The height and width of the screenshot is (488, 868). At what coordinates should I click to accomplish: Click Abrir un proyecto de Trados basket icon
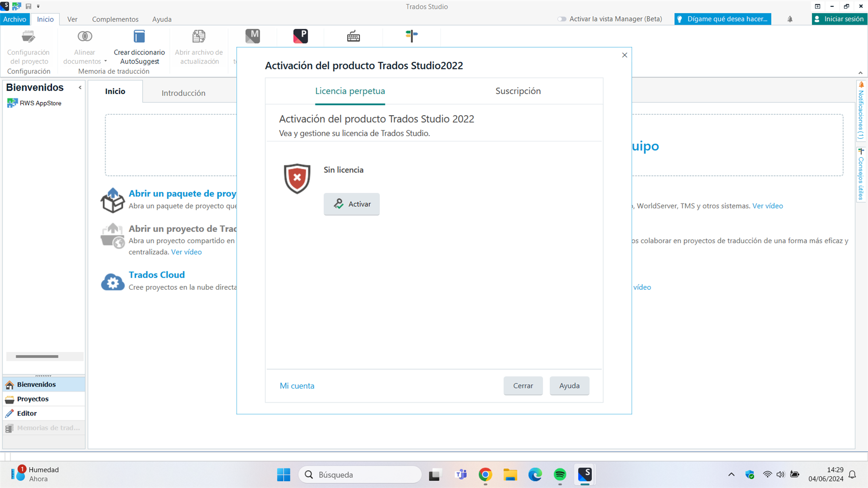click(112, 236)
